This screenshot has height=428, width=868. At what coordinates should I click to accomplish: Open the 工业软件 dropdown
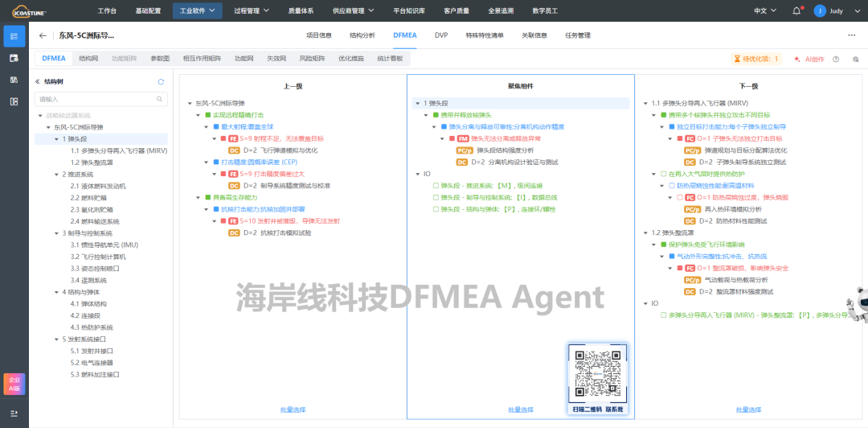coord(198,10)
